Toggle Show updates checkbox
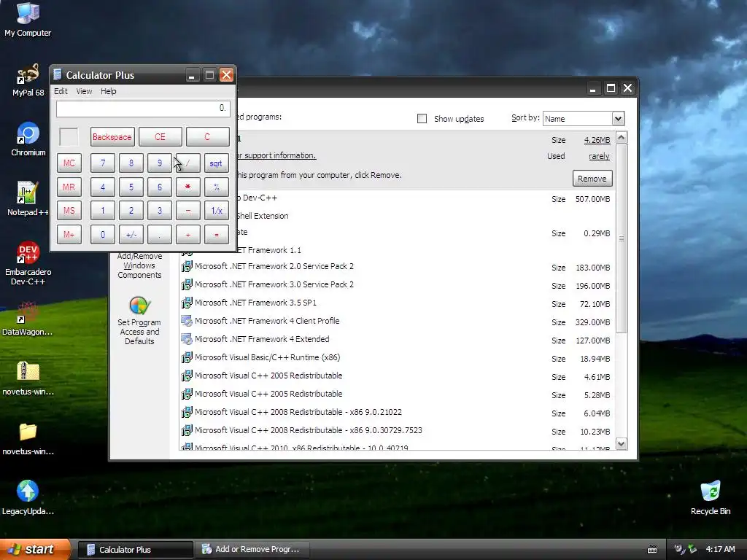747x560 pixels. [x=422, y=119]
